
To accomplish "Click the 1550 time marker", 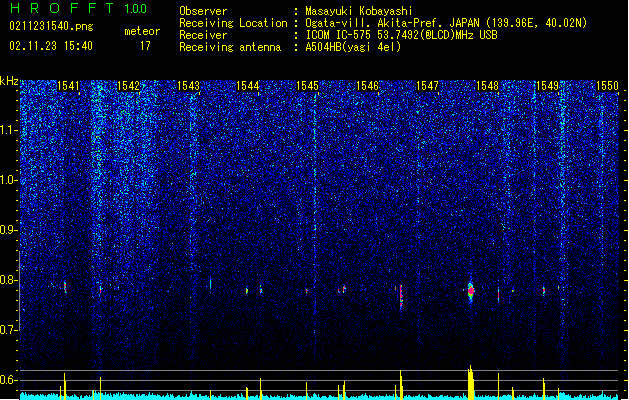I will 607,86.
